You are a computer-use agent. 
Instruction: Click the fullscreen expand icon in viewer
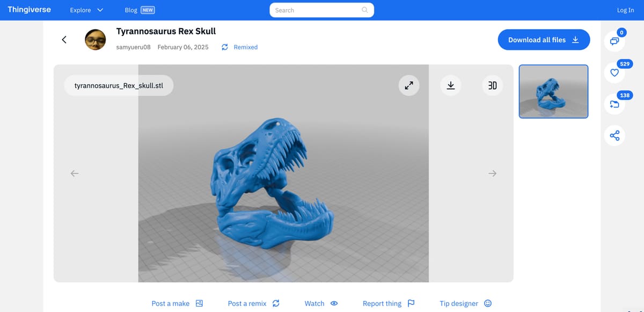[x=408, y=85]
